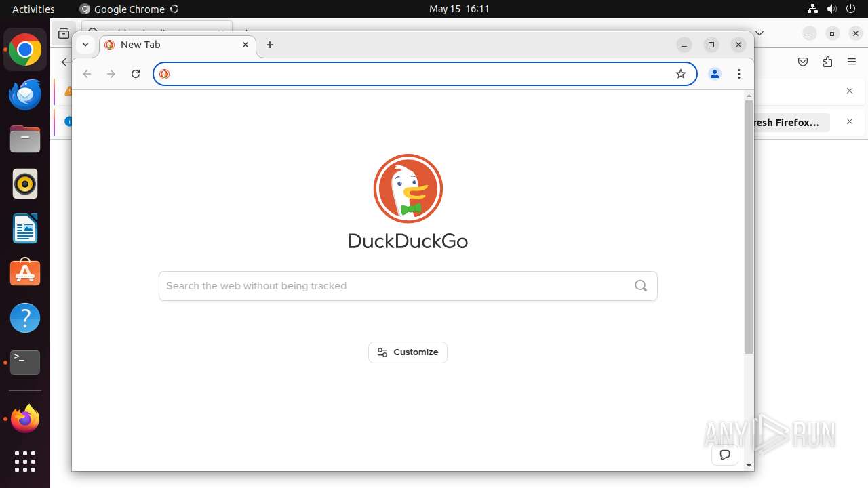Open Firefox hamburger menu

coord(852,62)
